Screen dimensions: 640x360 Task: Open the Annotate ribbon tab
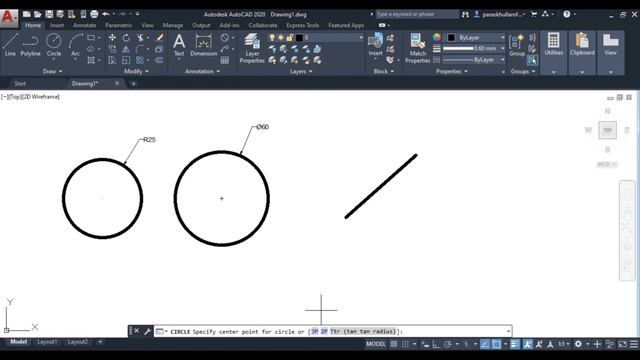tap(84, 25)
